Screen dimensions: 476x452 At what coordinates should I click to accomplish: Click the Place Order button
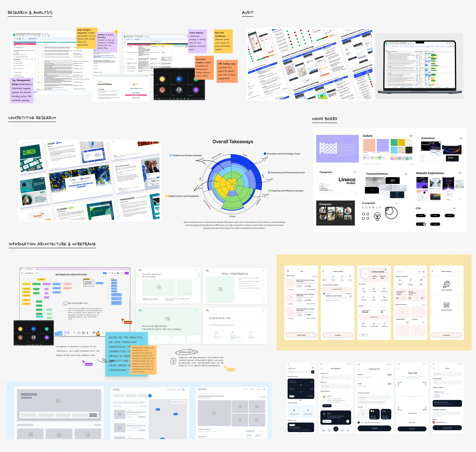coord(301,335)
